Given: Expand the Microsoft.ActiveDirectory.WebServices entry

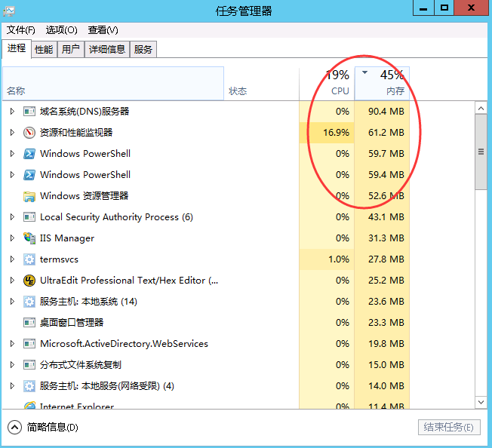Looking at the screenshot, I should tap(11, 344).
